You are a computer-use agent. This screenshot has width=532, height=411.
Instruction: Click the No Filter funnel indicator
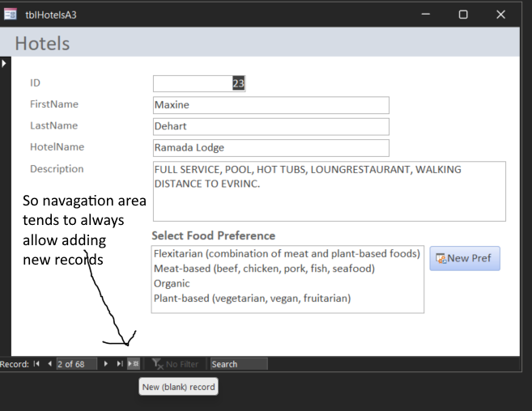tap(175, 364)
